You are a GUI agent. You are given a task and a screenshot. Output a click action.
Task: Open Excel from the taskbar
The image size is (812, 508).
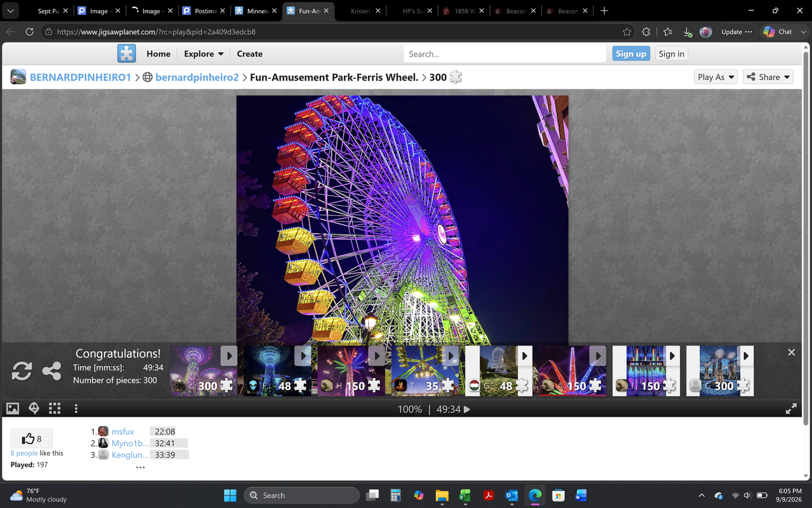465,495
